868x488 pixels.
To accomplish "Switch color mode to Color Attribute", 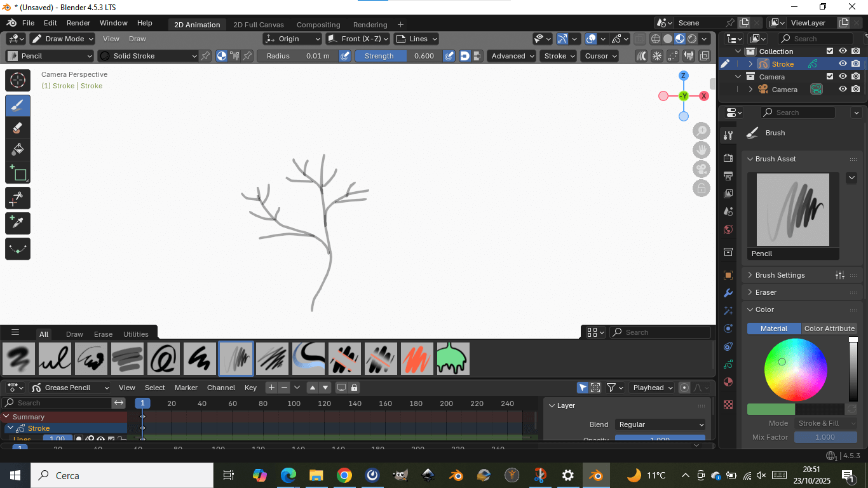I will coord(829,329).
